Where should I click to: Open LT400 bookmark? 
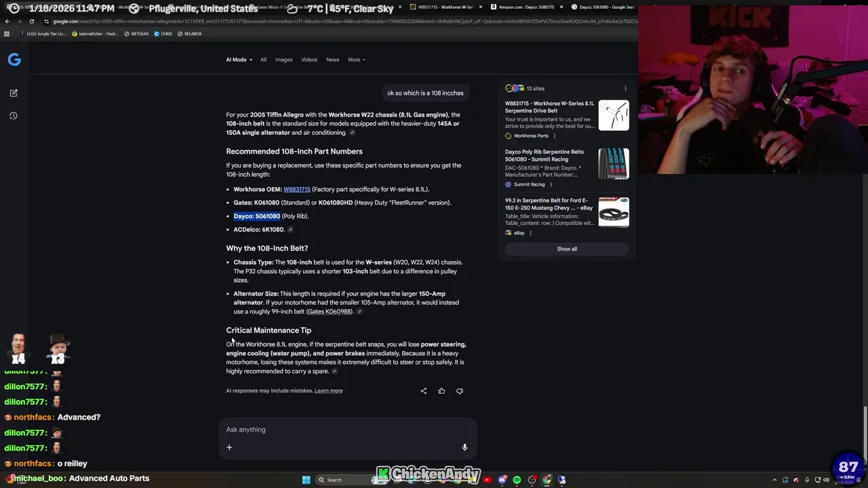click(163, 33)
